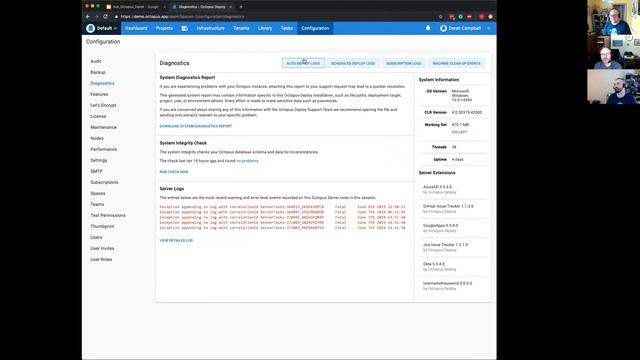Open the 'no problems' link
This screenshot has height=360, width=640.
point(247,161)
